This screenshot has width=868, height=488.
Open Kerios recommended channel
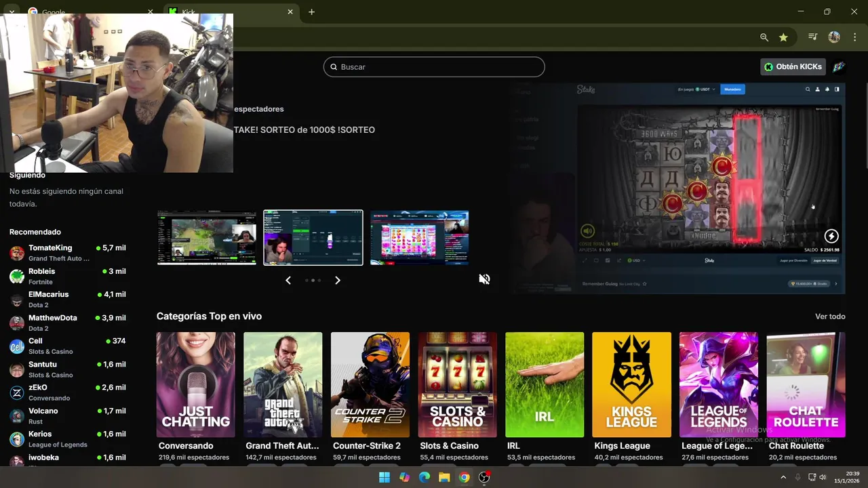tap(68, 439)
